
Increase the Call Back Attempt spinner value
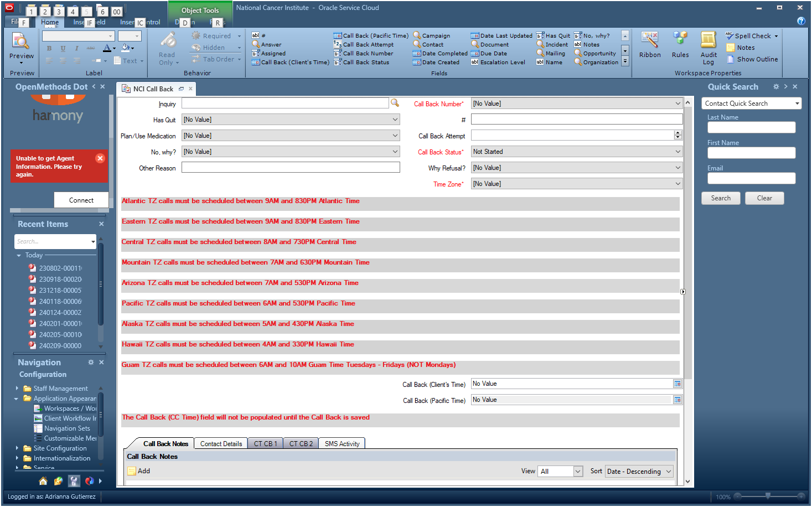pyautogui.click(x=678, y=133)
